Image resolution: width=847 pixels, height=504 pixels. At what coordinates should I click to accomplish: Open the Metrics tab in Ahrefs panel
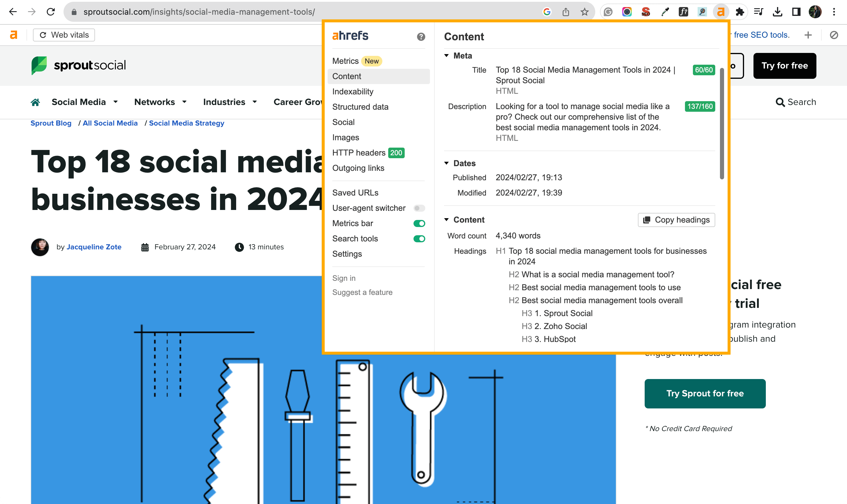coord(378,61)
